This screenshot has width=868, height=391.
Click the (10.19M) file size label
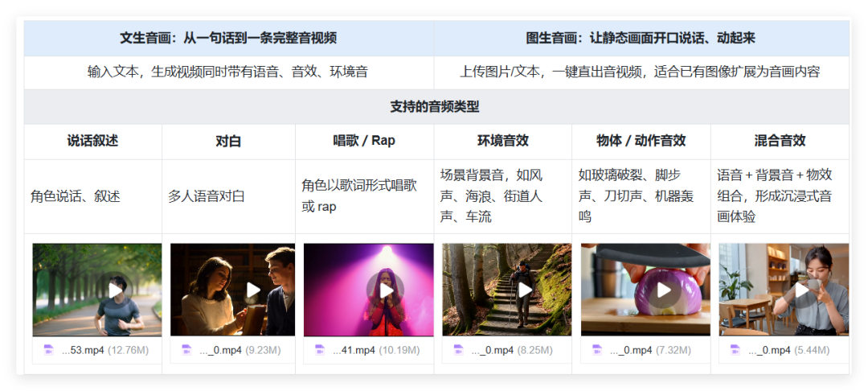pos(399,350)
